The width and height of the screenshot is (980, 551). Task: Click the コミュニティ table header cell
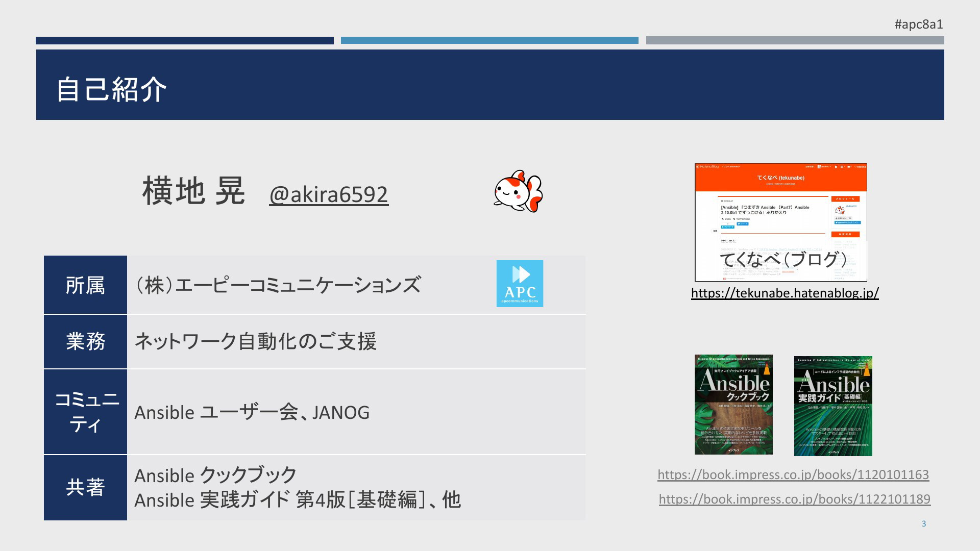click(85, 412)
